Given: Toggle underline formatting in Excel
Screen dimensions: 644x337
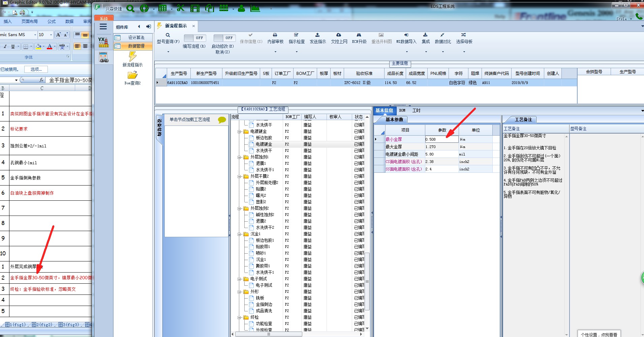Looking at the screenshot, I should pyautogui.click(x=13, y=47).
